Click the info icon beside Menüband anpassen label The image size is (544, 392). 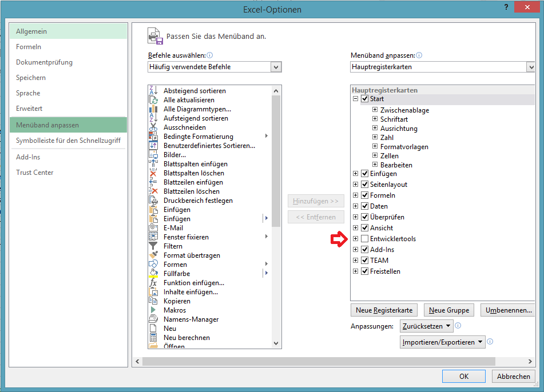pyautogui.click(x=419, y=55)
